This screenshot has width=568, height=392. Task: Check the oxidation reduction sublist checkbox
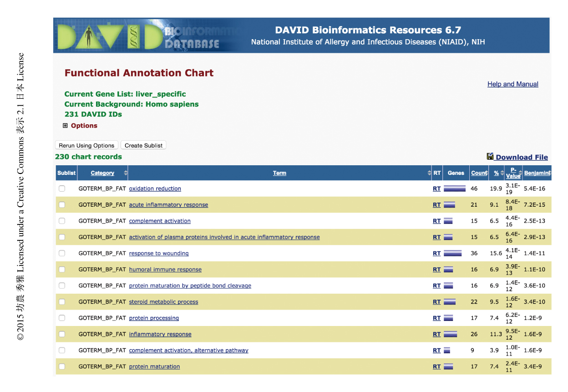(62, 188)
